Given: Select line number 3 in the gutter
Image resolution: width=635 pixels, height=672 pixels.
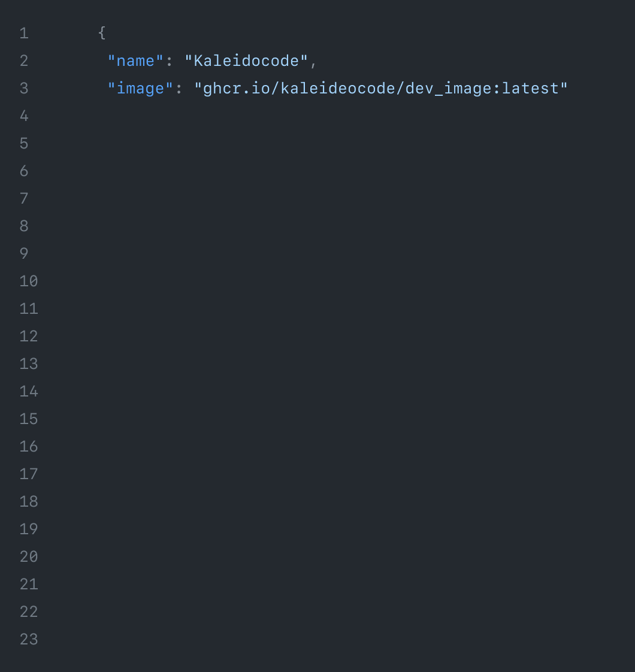Looking at the screenshot, I should pos(24,88).
